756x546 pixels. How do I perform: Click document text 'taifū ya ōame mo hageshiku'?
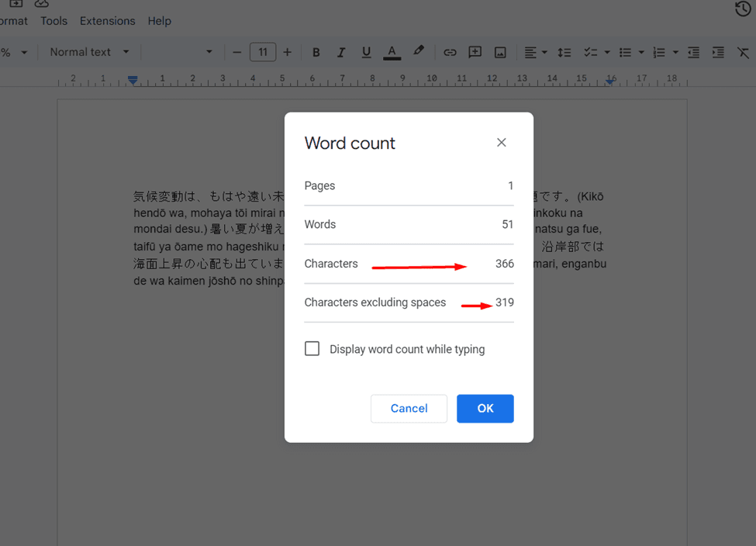point(206,247)
